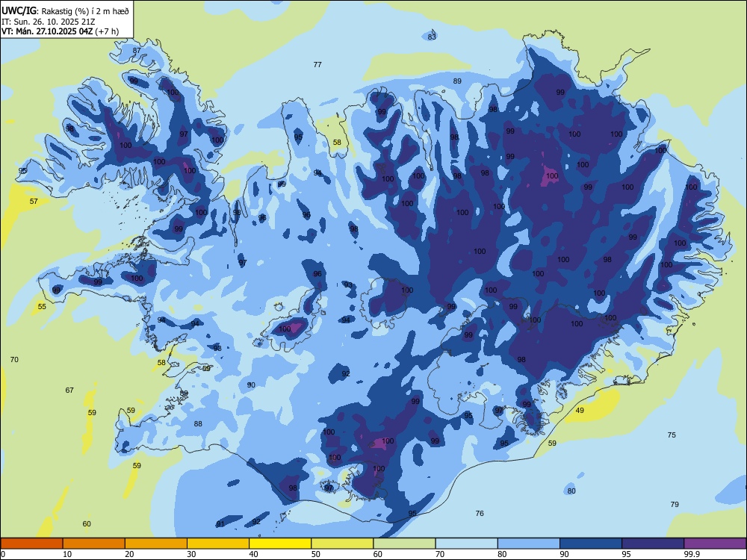Viewport: 747px width, 560px height.
Task: Click the dark blue 90–95 legend swatch
Action: tap(591, 544)
